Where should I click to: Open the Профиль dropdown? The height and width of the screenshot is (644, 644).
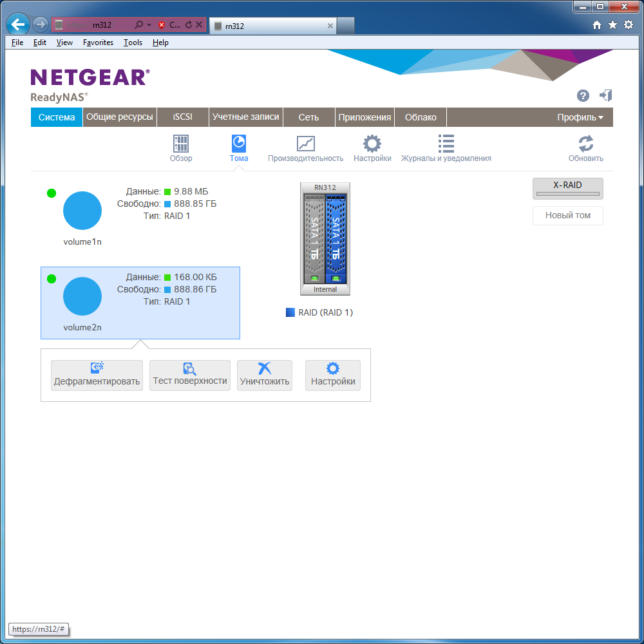[580, 117]
